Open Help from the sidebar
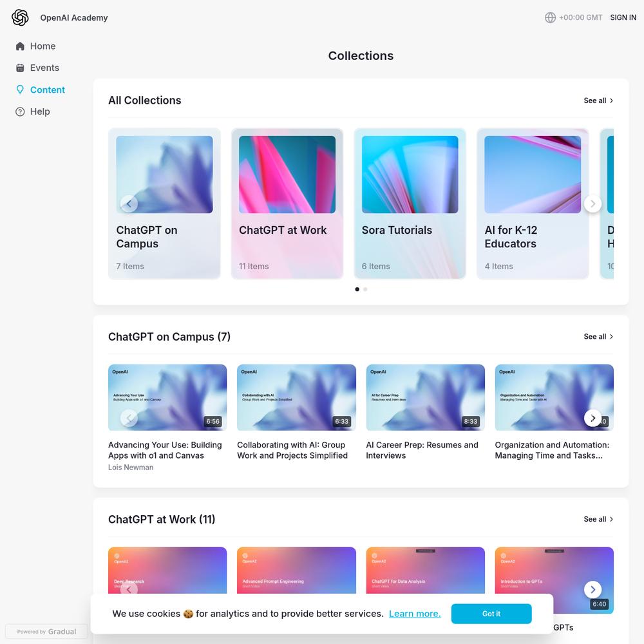 (x=33, y=111)
